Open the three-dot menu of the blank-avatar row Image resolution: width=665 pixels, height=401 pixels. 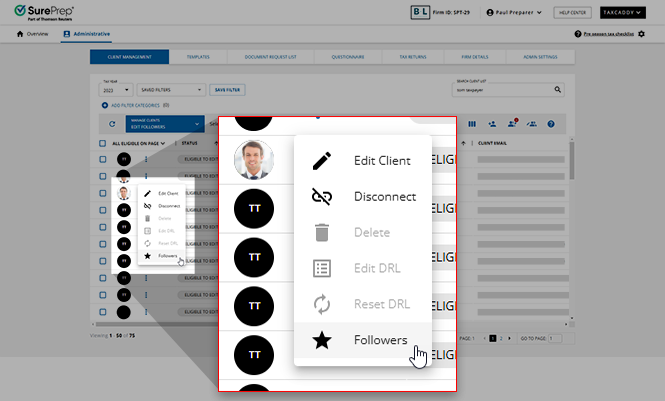(x=146, y=312)
